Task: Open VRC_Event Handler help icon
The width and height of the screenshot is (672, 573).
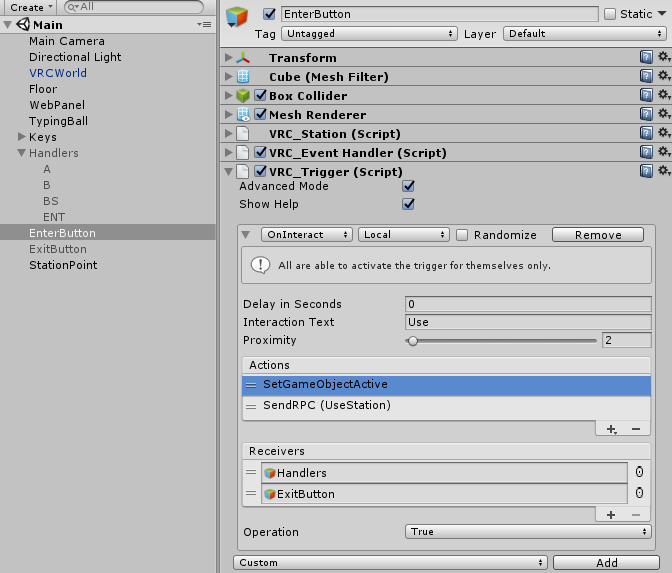Action: click(646, 153)
